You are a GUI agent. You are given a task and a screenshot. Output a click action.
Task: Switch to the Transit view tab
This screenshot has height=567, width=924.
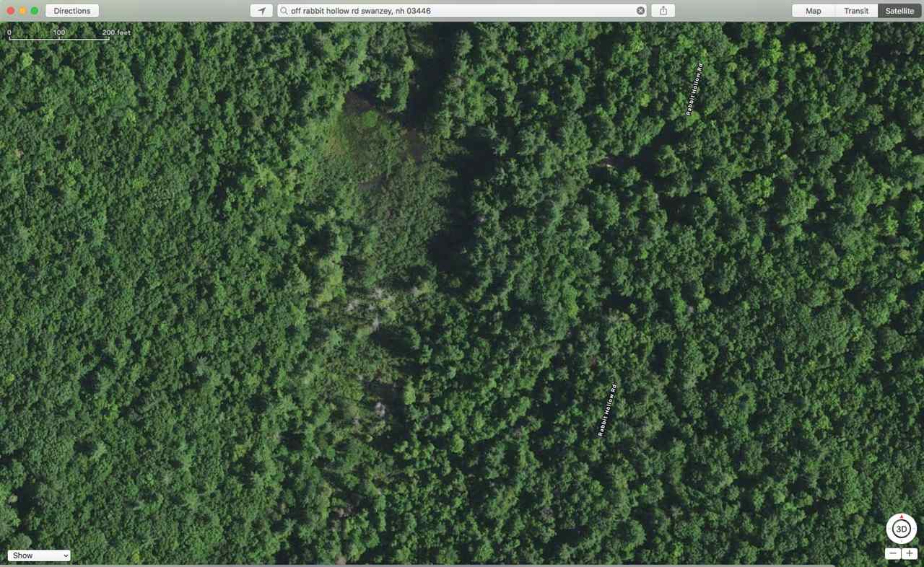[x=856, y=11]
